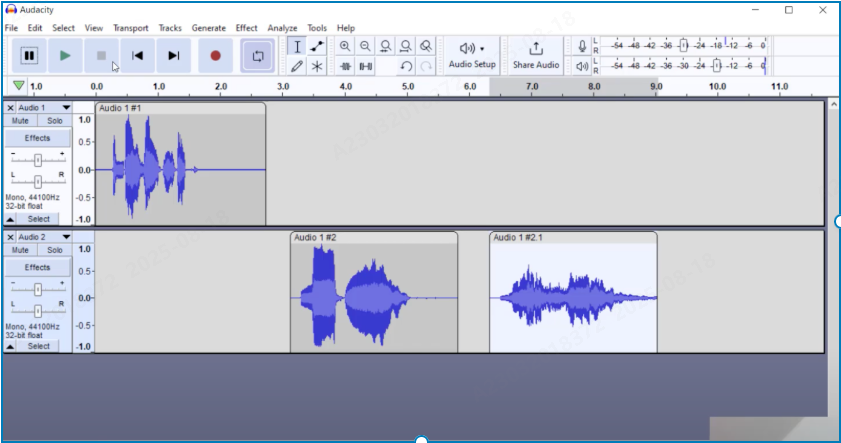Open the Audio 2 track dropdown menu
Viewport: 841px width, 443px height.
pyautogui.click(x=66, y=237)
